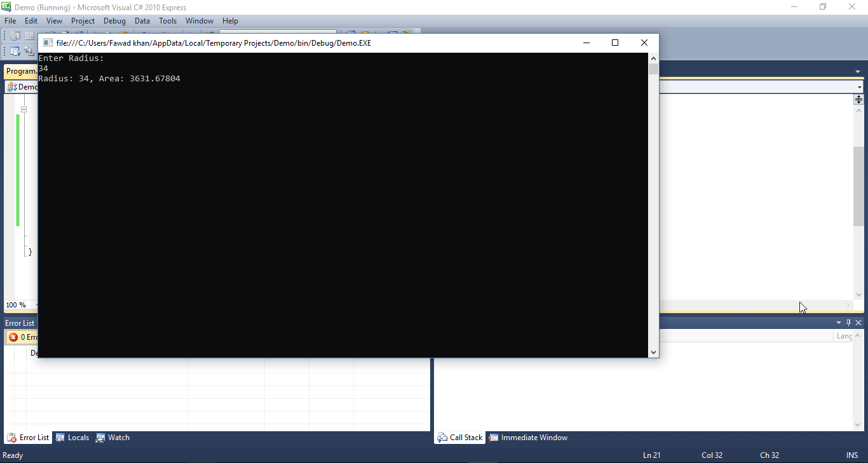Maximize the Demo.EXE console window

point(615,43)
